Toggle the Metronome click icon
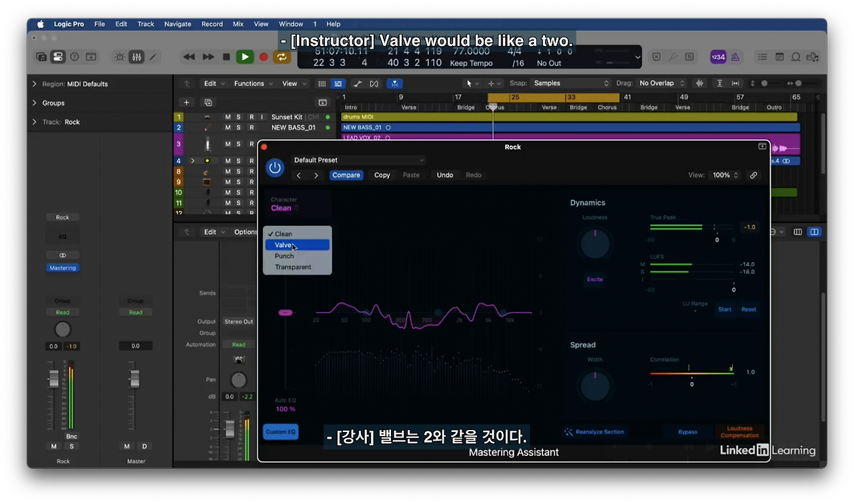Viewport: 854px width, 504px height. (735, 57)
